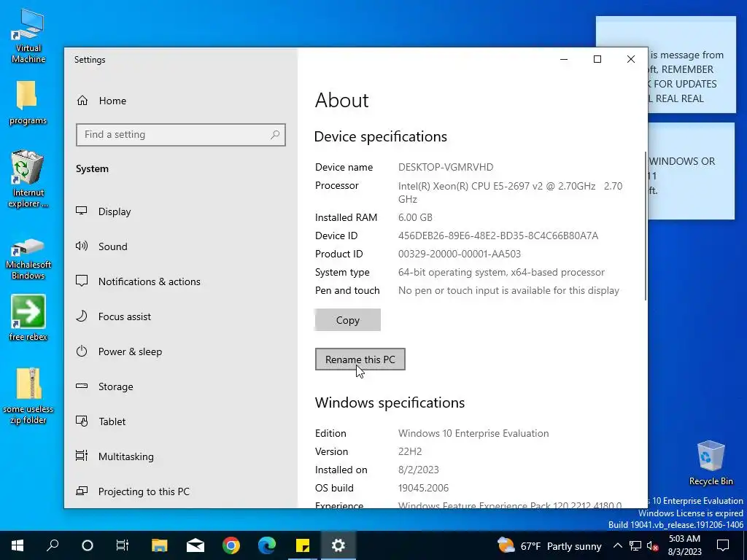Show hidden tray icons chevron
The width and height of the screenshot is (747, 560).
click(x=617, y=545)
